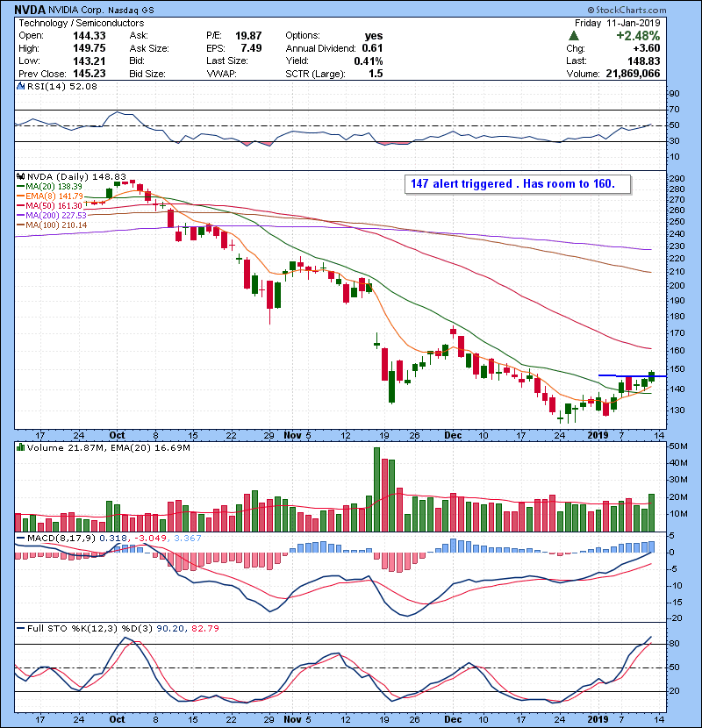Click the blue 147 alert line on the price chart
This screenshot has height=728, width=702.
(633, 375)
